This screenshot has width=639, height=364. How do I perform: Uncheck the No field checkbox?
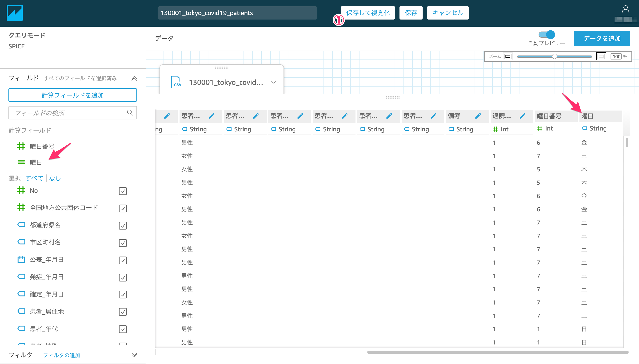coord(123,191)
